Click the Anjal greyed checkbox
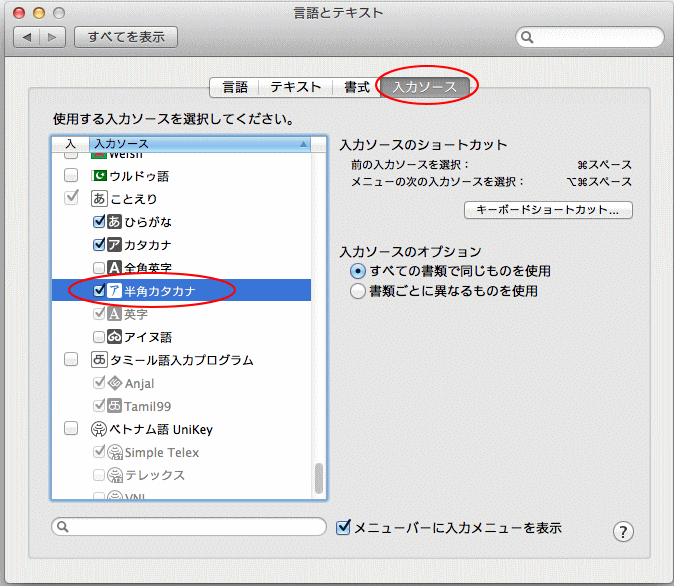The image size is (674, 586). point(99,382)
